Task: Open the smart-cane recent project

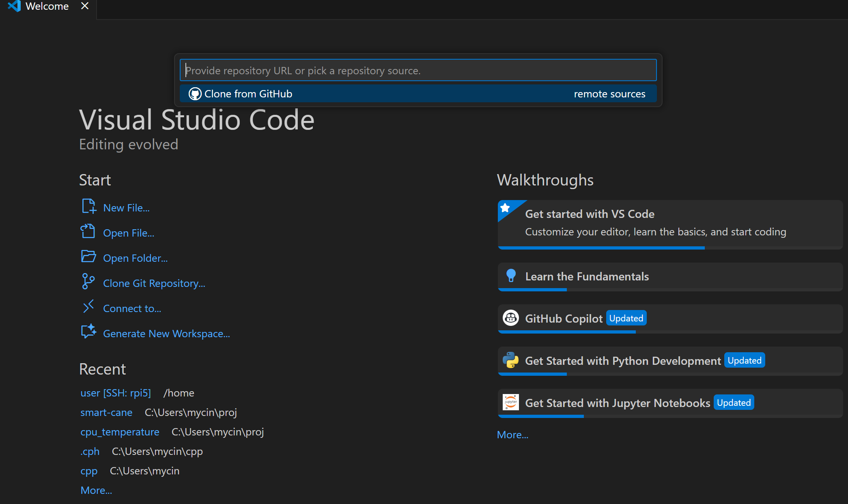Action: (x=106, y=413)
